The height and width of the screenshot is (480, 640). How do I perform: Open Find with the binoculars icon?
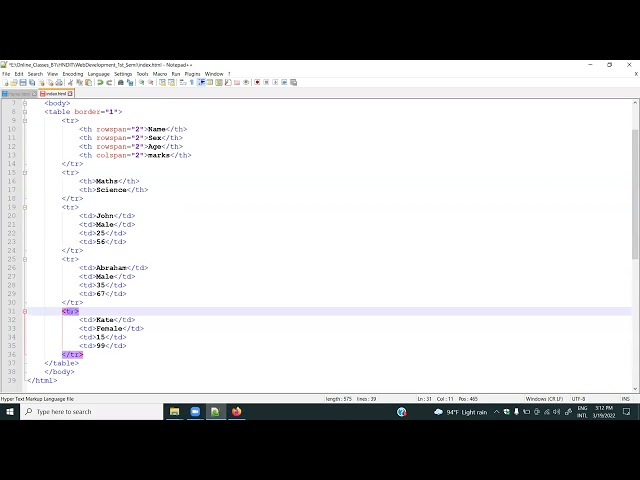[x=120, y=82]
